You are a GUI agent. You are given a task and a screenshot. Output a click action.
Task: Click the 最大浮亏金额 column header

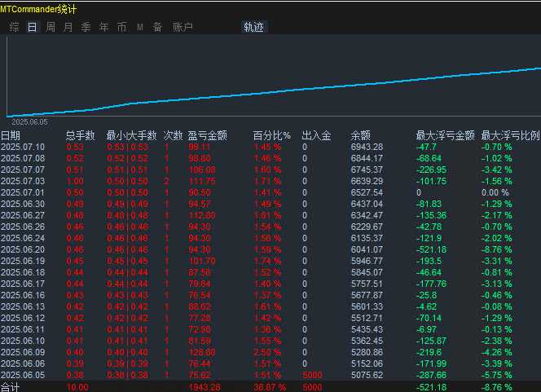[x=446, y=135]
